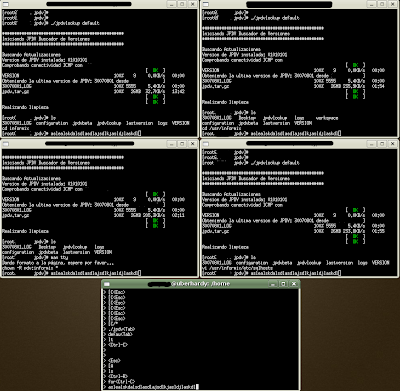Close the uberhardy: /home terminal
This screenshot has height=391, width=400.
[294, 284]
